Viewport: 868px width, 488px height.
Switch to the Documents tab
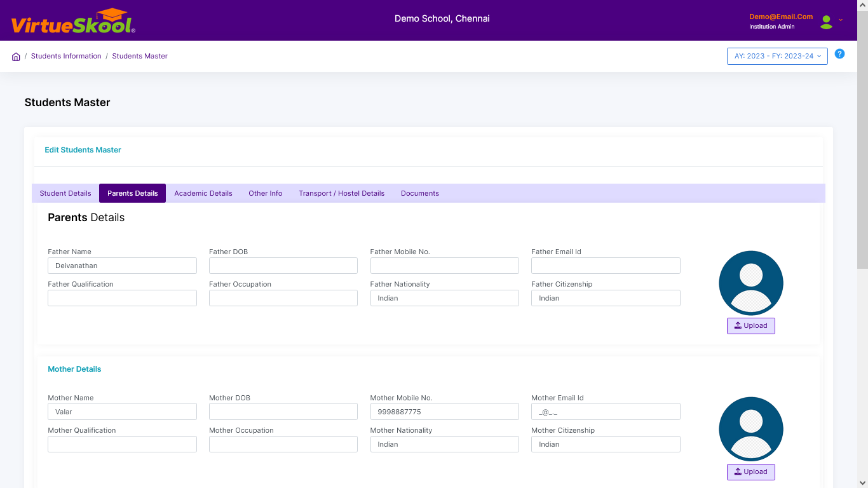420,193
